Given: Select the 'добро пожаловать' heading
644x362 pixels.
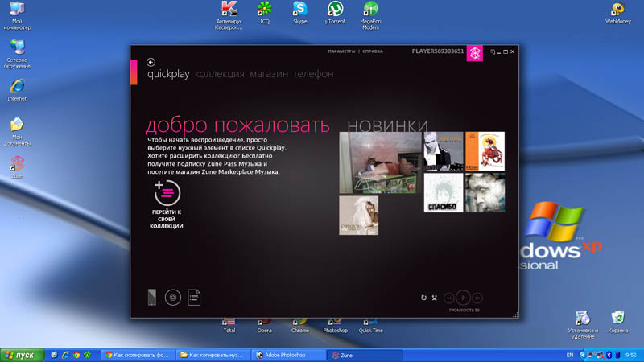Looking at the screenshot, I should point(237,125).
